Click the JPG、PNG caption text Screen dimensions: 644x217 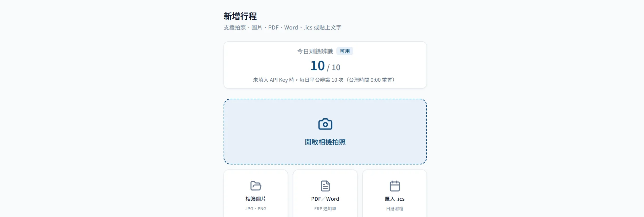256,209
